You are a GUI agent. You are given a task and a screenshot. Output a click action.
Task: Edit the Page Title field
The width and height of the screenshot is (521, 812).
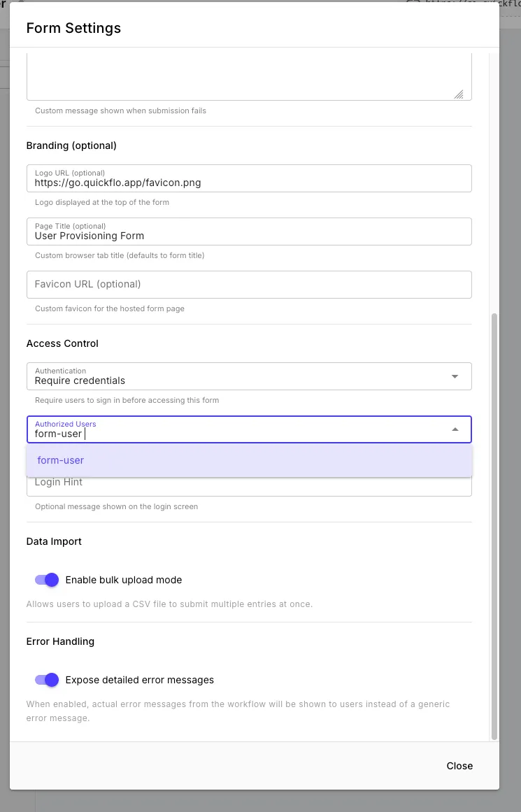click(x=249, y=235)
